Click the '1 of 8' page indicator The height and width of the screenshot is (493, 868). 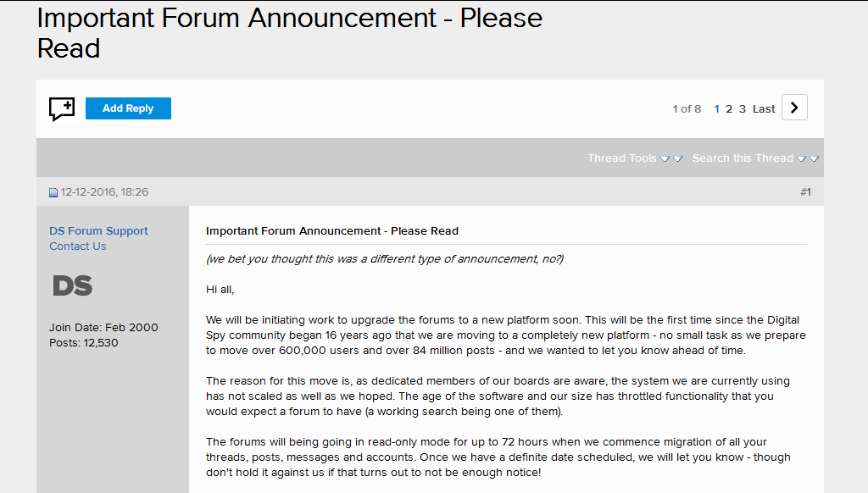(687, 109)
